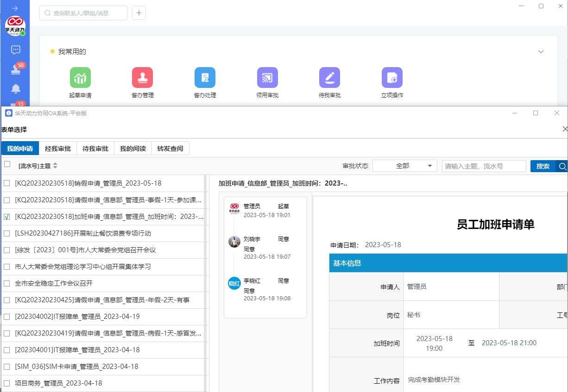This screenshot has height=392, width=568.
Task: Open the 起草申请 app icon
Action: click(x=80, y=78)
